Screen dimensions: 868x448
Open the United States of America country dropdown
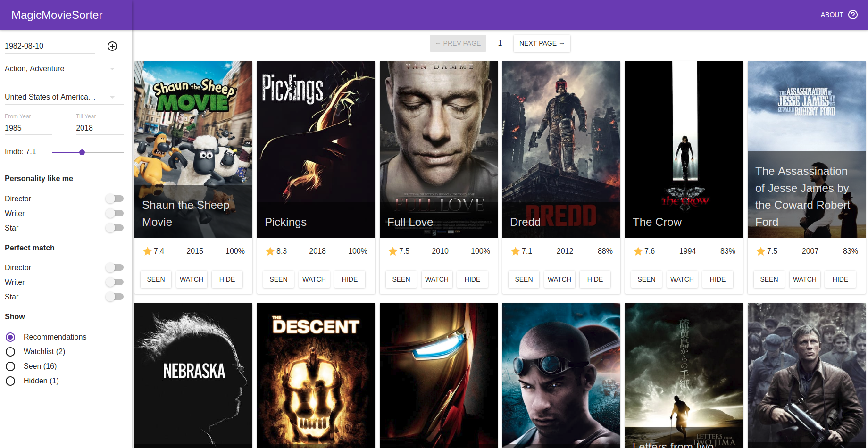pos(64,97)
